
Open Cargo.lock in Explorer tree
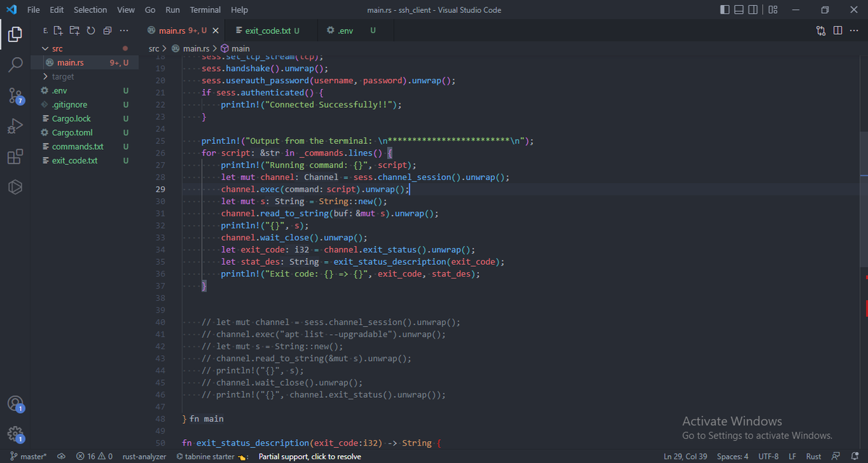point(85,119)
